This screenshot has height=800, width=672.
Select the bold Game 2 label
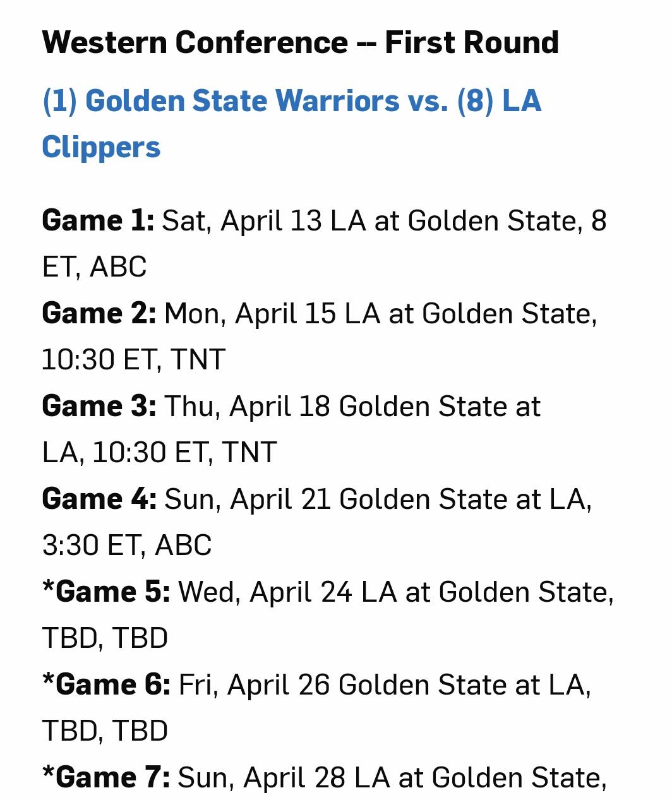pyautogui.click(x=99, y=314)
